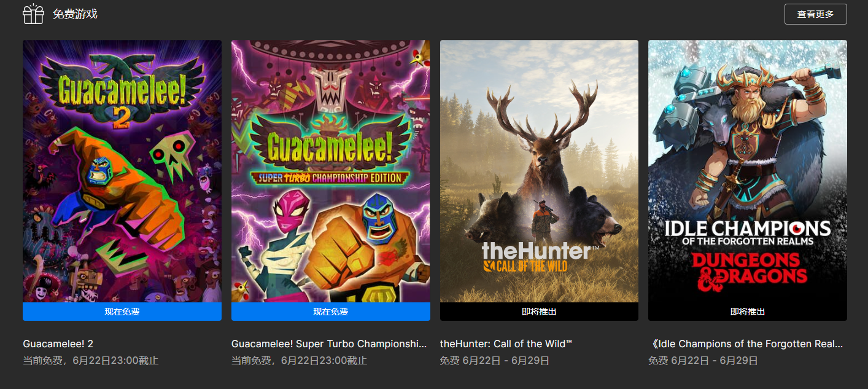Open the Guacamelee! 2 cover art
The height and width of the screenshot is (389, 868).
pyautogui.click(x=122, y=171)
